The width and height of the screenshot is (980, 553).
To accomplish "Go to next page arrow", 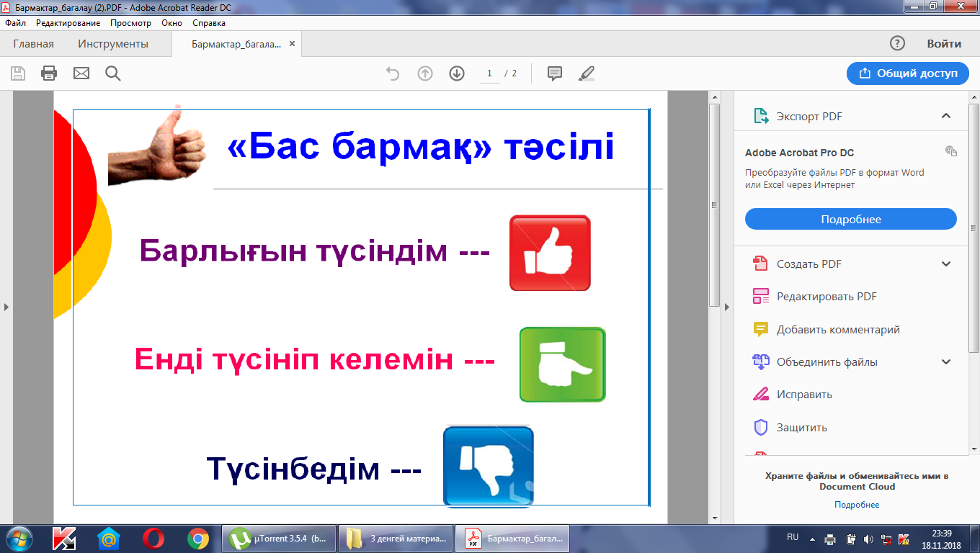I will (457, 73).
